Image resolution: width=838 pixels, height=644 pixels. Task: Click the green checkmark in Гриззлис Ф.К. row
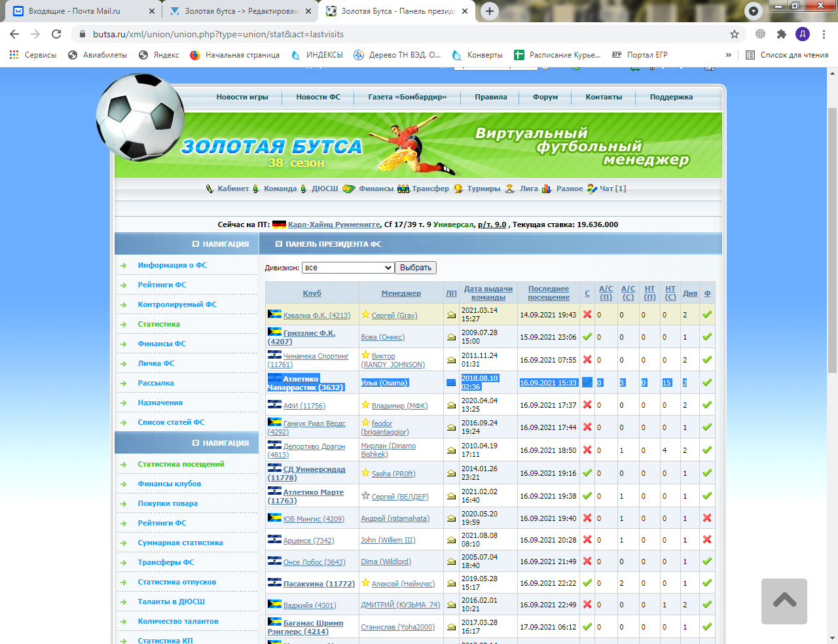tap(587, 337)
